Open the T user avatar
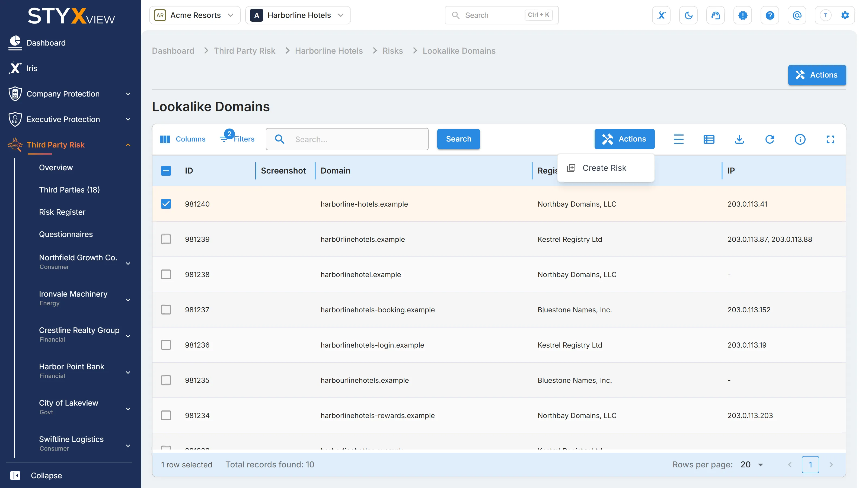Image resolution: width=868 pixels, height=488 pixels. [x=825, y=15]
